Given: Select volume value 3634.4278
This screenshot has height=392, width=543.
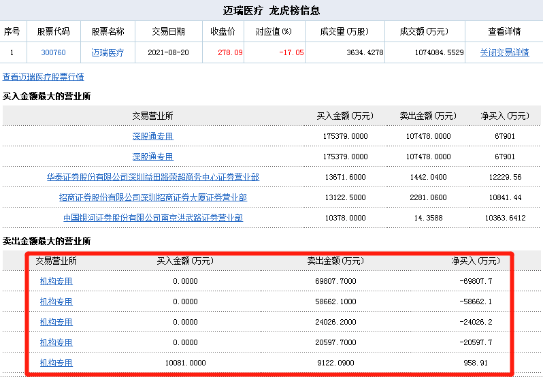Looking at the screenshot, I should point(365,52).
